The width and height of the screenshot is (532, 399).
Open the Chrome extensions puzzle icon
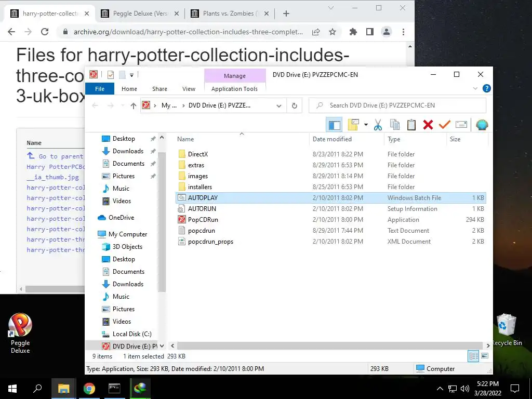353,32
